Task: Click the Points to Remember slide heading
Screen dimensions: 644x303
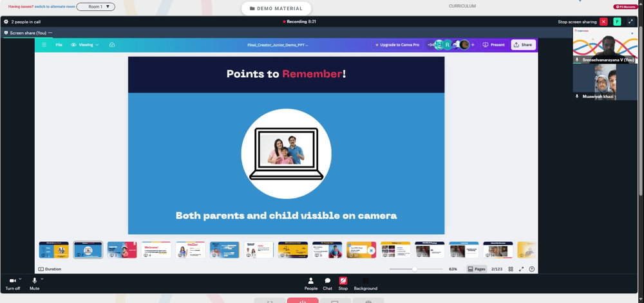Action: coord(287,74)
